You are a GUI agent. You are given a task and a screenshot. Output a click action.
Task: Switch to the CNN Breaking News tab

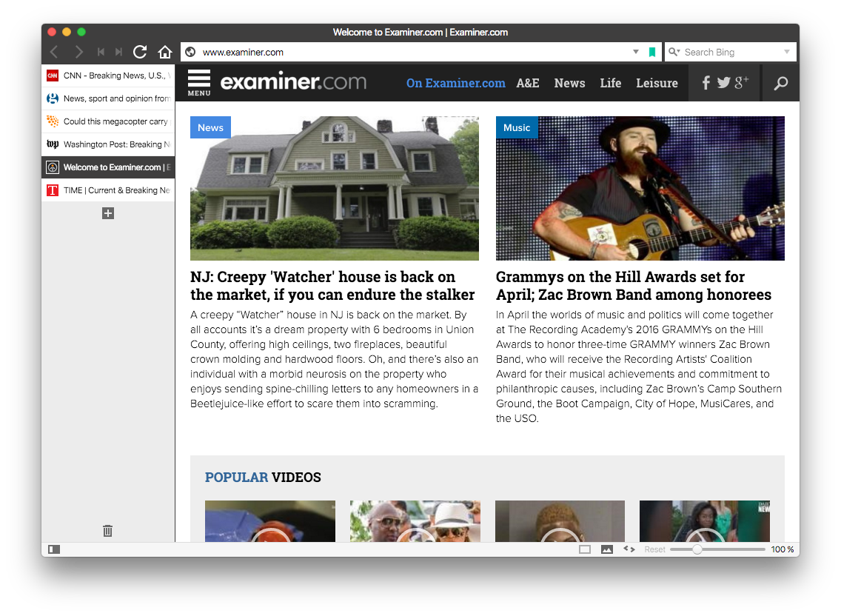(108, 76)
